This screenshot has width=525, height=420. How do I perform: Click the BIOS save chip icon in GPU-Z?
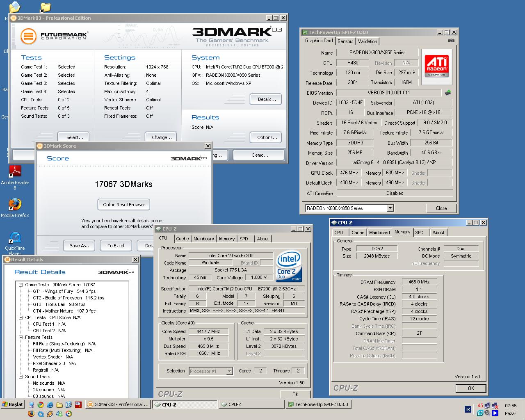click(x=448, y=92)
